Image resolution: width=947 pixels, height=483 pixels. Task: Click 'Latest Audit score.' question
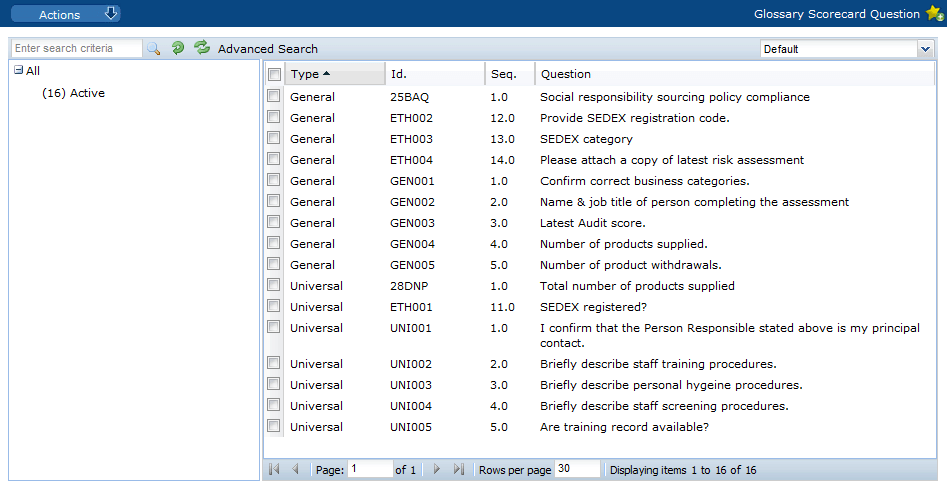coord(592,223)
